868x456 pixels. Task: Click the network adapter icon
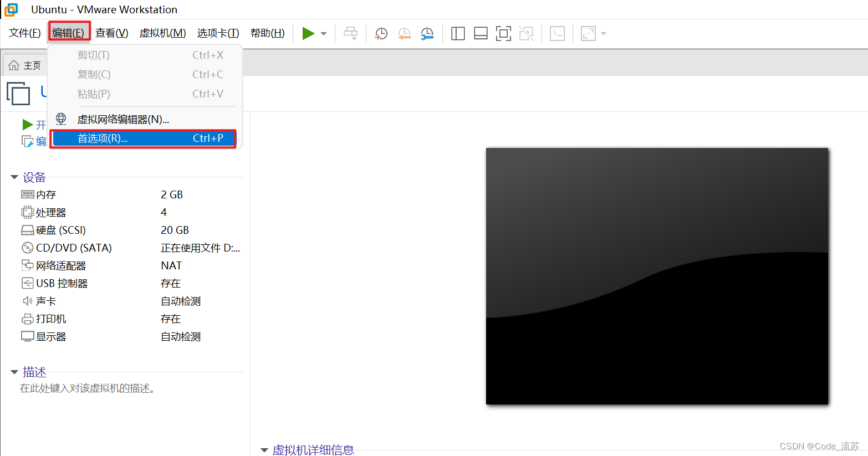click(27, 265)
